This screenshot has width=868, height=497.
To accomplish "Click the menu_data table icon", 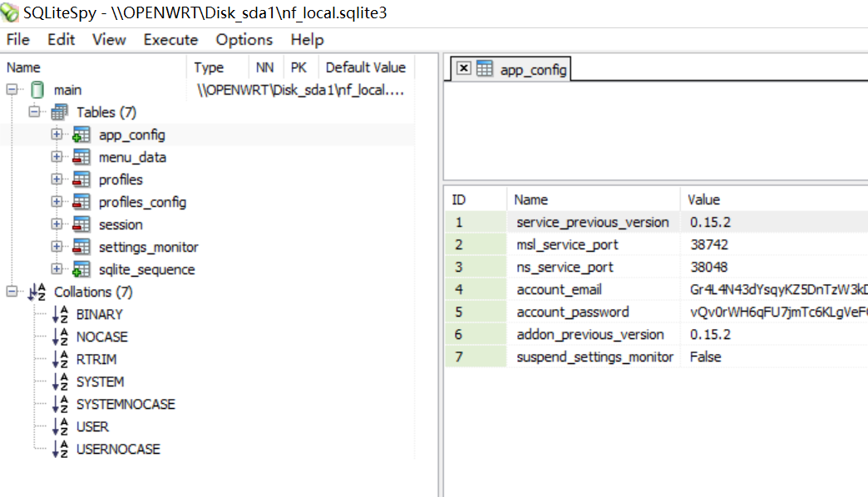I will (81, 157).
